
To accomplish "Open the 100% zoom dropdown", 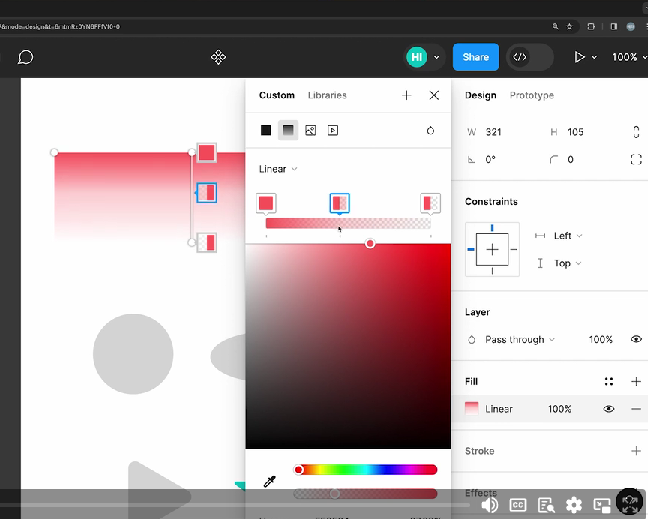I will 629,57.
